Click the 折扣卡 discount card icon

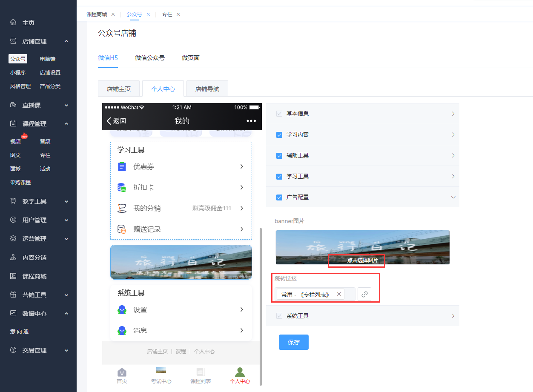122,187
